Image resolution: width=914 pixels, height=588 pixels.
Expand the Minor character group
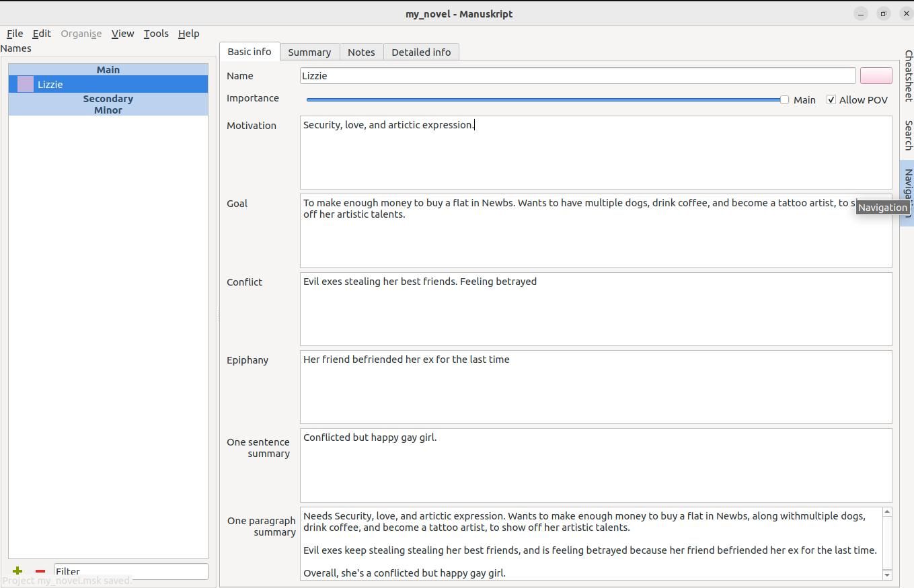pos(108,110)
